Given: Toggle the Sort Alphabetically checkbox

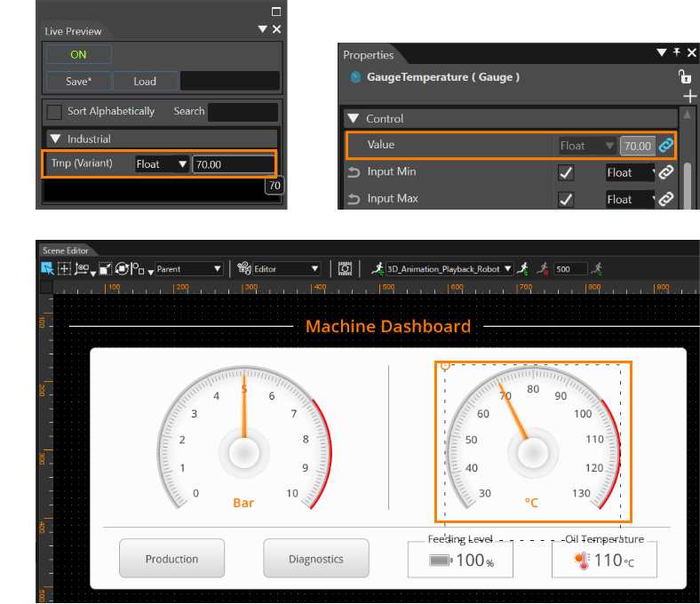Looking at the screenshot, I should point(54,112).
